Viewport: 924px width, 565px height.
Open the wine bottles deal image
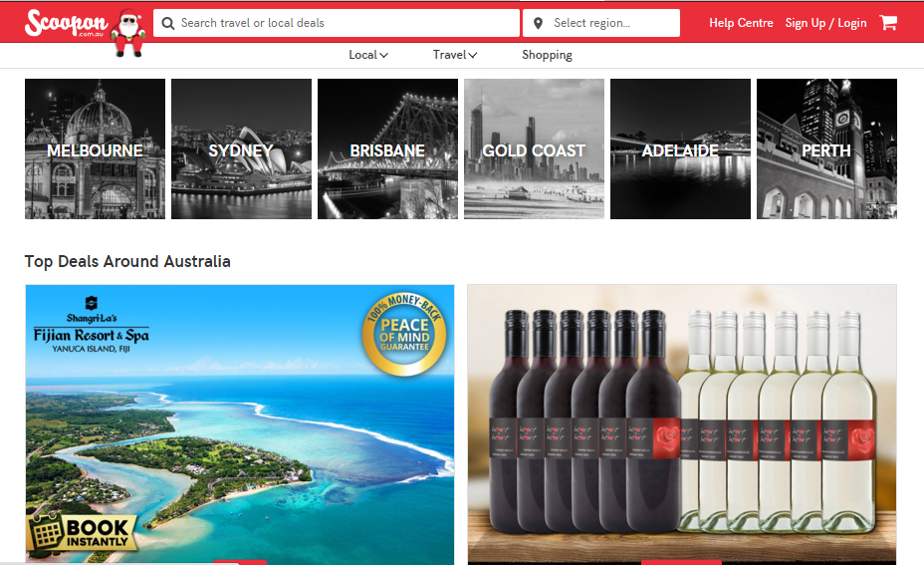point(682,424)
